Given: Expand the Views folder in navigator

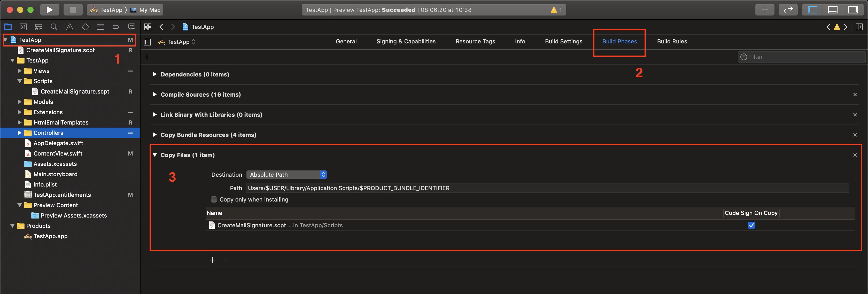Looking at the screenshot, I should [20, 71].
